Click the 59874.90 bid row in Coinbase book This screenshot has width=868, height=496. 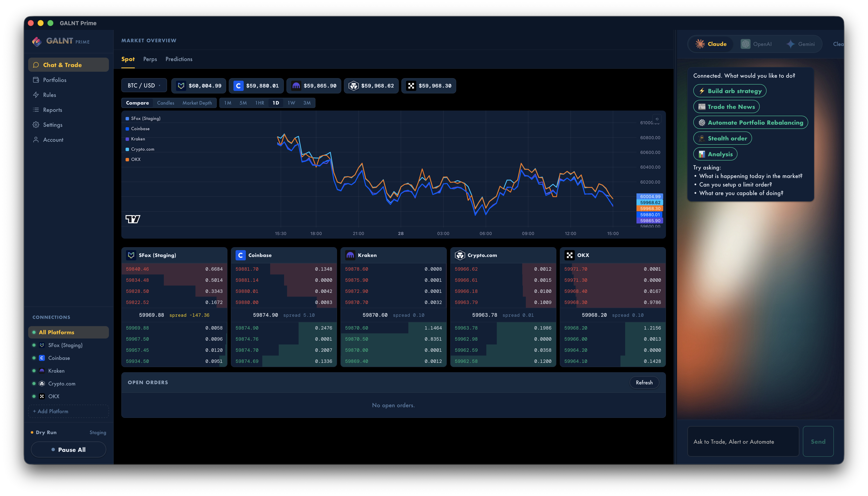[x=284, y=328]
